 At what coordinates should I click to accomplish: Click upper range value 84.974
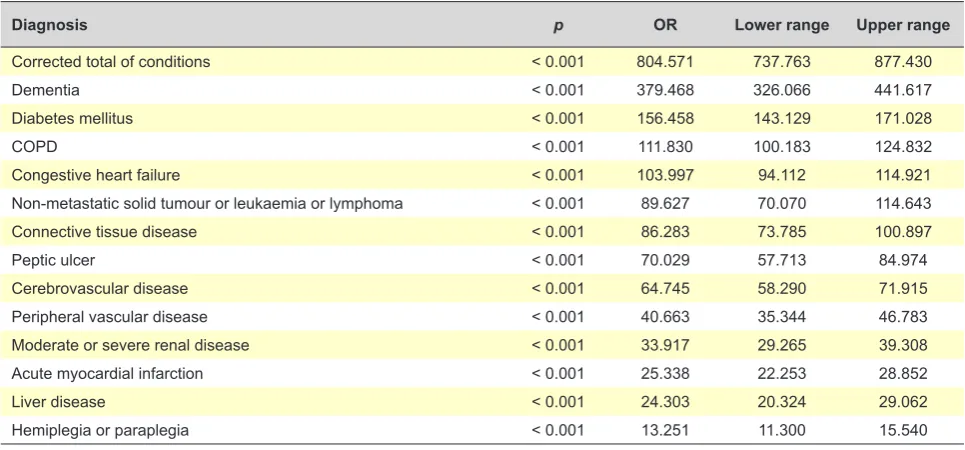click(903, 260)
